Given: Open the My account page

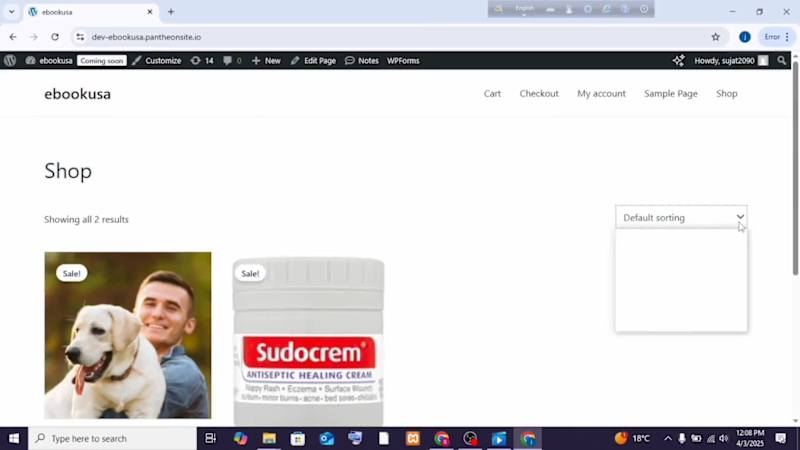Looking at the screenshot, I should tap(601, 93).
